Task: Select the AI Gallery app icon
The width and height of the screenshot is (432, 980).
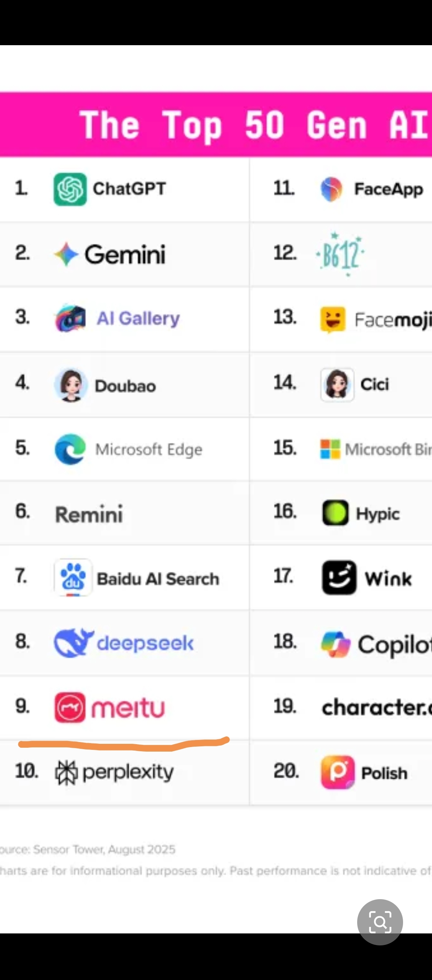Action: pyautogui.click(x=70, y=318)
